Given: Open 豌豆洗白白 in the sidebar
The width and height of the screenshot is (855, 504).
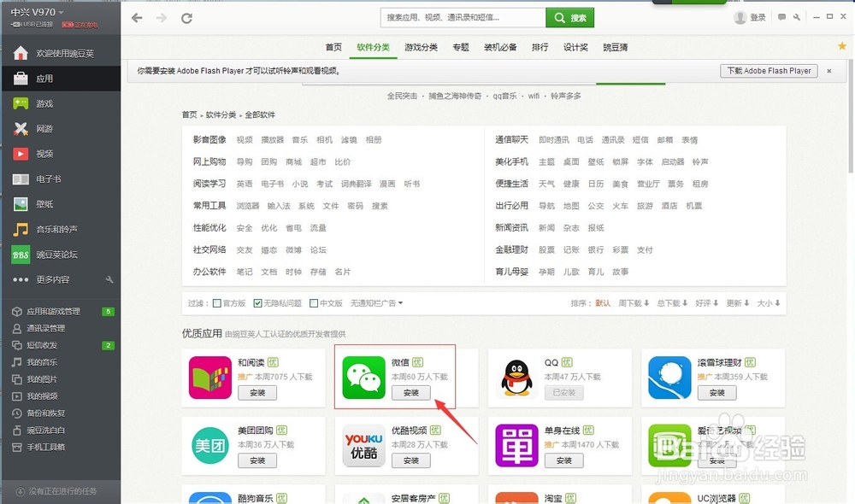Looking at the screenshot, I should 61,431.
